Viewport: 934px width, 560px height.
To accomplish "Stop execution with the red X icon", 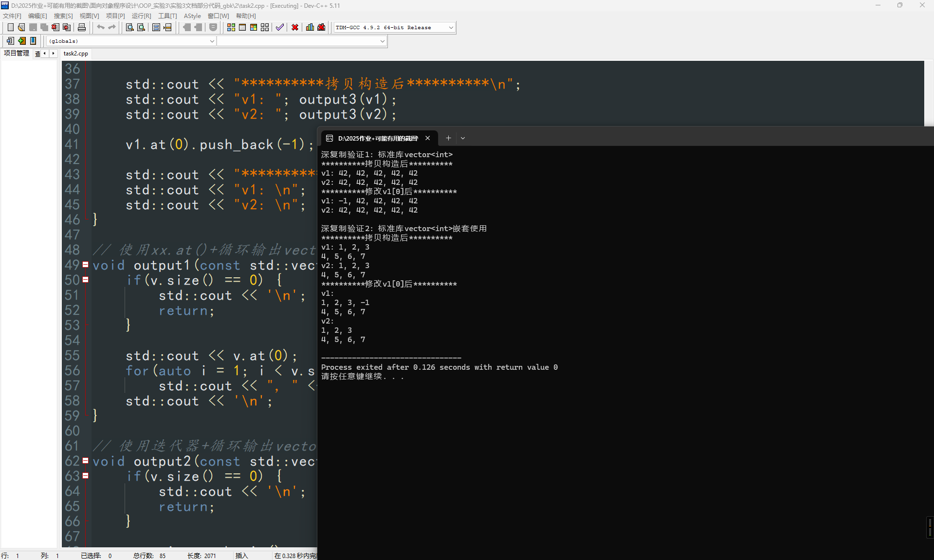I will (295, 27).
